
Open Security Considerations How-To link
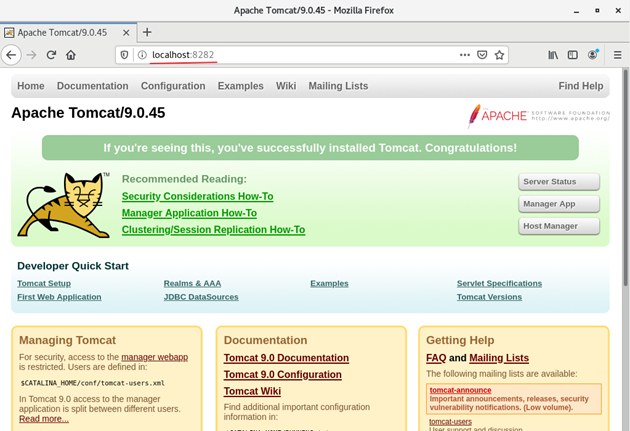pyautogui.click(x=198, y=196)
